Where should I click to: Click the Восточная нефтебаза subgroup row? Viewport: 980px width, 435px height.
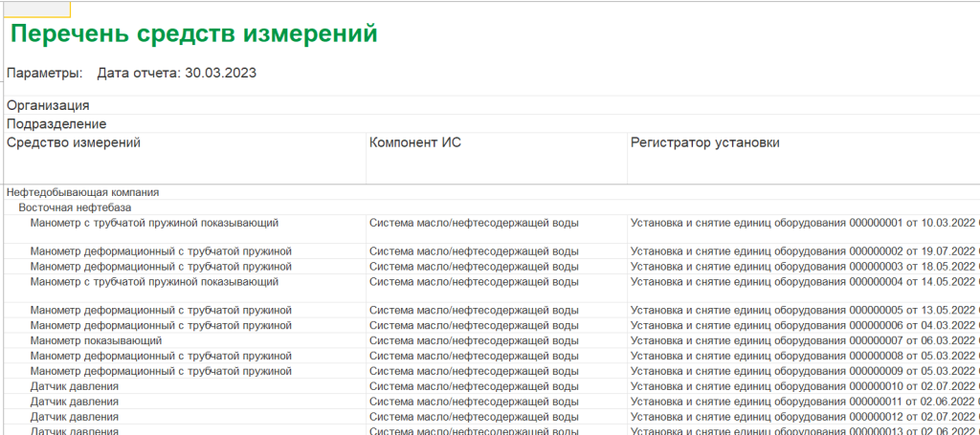(x=75, y=207)
